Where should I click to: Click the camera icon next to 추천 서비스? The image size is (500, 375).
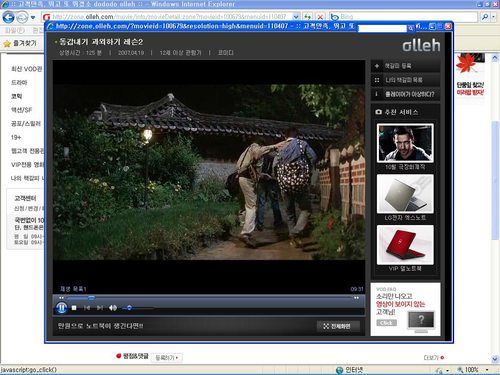pos(378,112)
